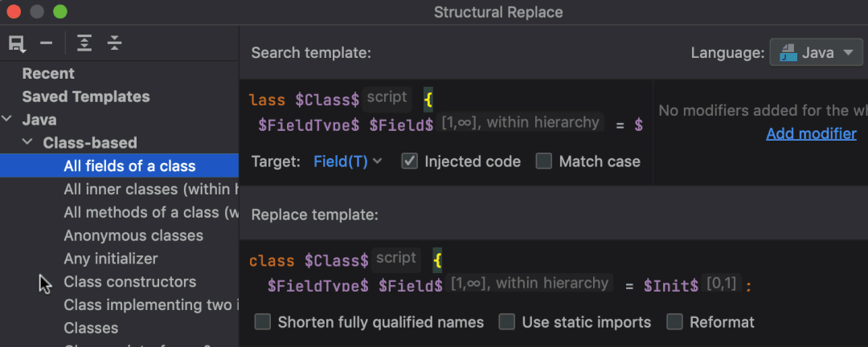
Task: Click the Collapse All icon
Action: (114, 43)
